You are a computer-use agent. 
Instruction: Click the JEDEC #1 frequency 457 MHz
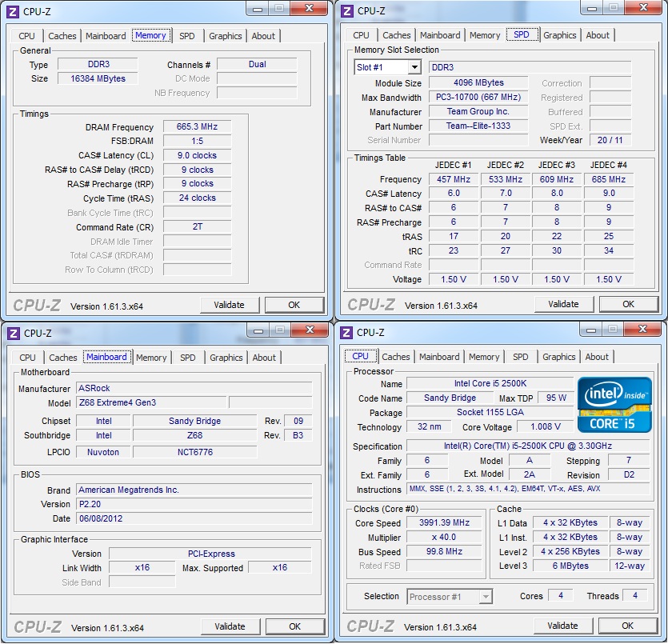tap(454, 179)
